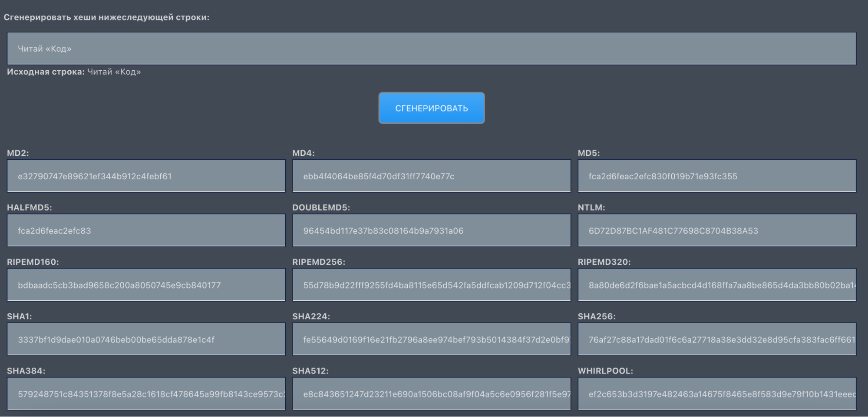Click the SHA256 hash field
The width and height of the screenshot is (868, 417).
tap(716, 339)
